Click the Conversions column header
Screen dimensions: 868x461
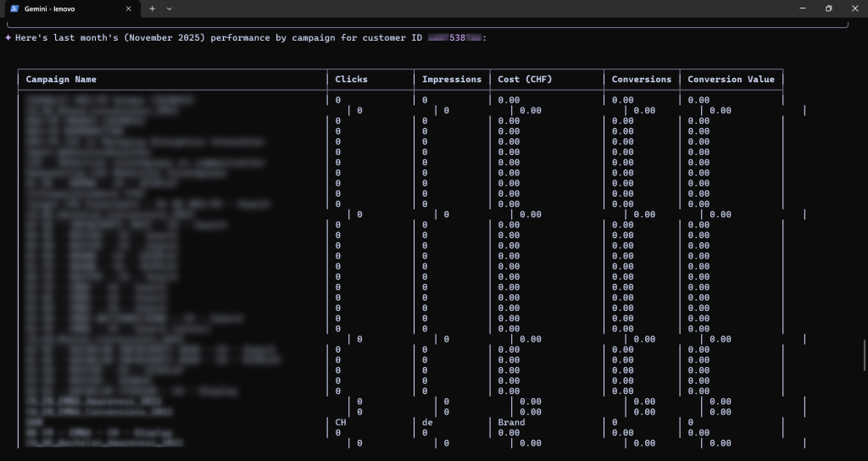pos(641,80)
